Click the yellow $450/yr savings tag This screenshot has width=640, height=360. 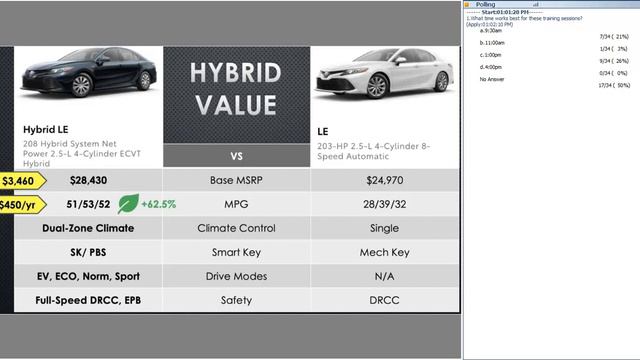pos(22,205)
